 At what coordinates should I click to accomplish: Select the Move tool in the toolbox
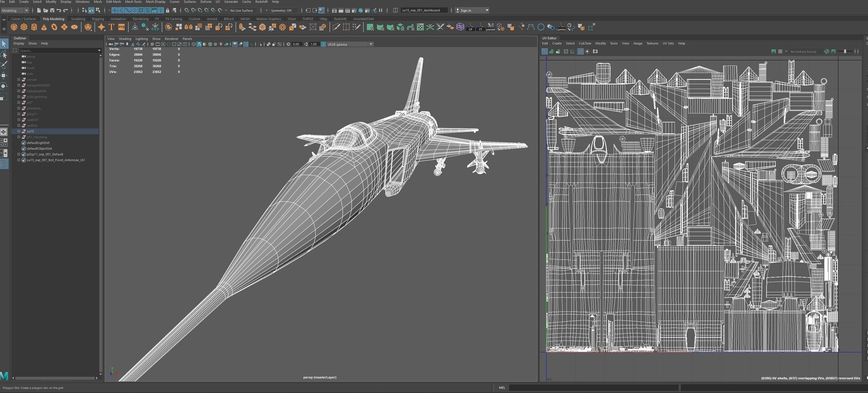pos(4,75)
